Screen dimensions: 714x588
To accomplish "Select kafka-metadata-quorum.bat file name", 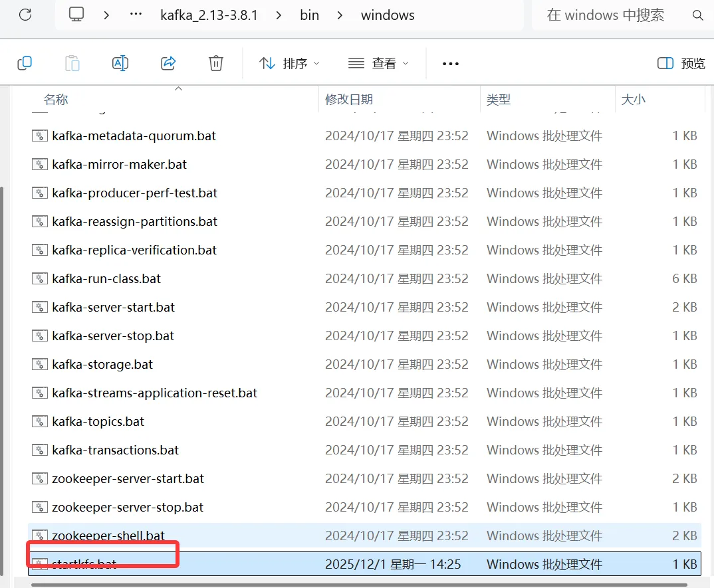I will 134,136.
